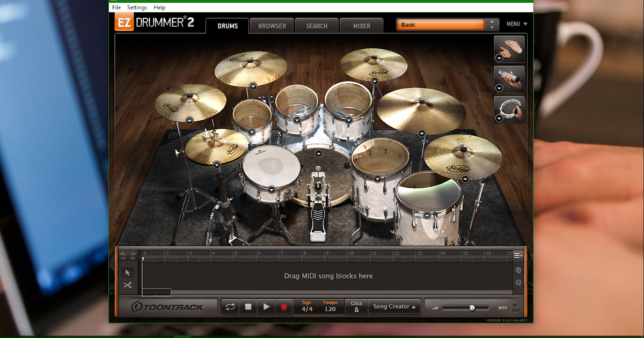Start playback with the play button
The width and height of the screenshot is (644, 338).
coord(266,307)
